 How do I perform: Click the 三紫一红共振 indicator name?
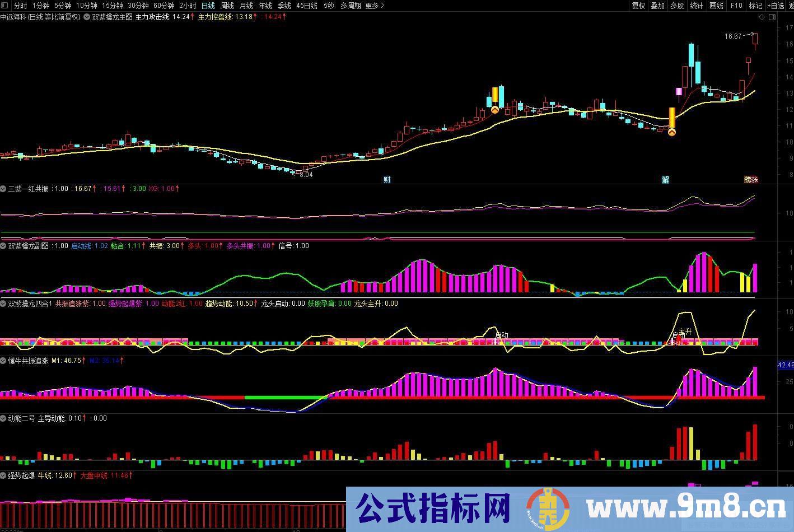tap(29, 189)
